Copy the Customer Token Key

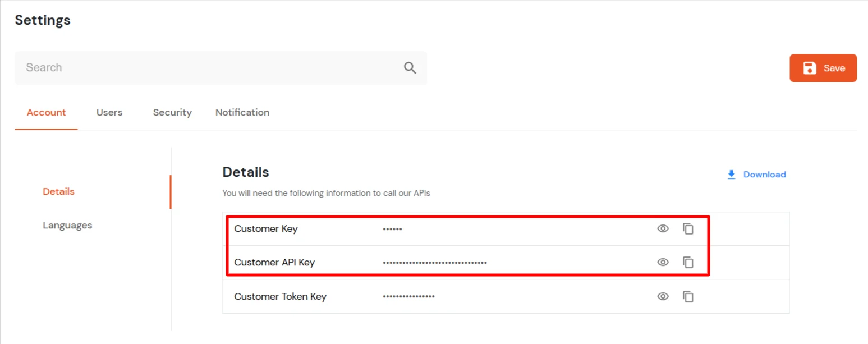coord(688,296)
